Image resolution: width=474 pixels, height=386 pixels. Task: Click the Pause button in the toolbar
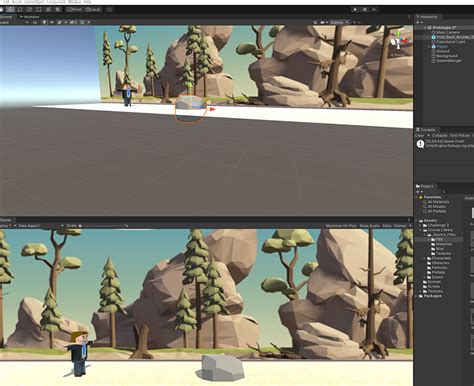coord(364,9)
